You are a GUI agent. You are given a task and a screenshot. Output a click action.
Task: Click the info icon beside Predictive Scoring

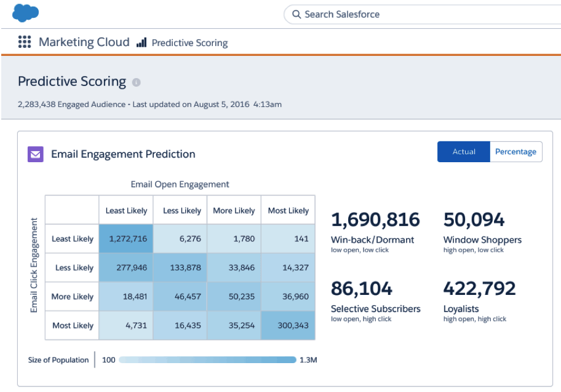pos(136,82)
